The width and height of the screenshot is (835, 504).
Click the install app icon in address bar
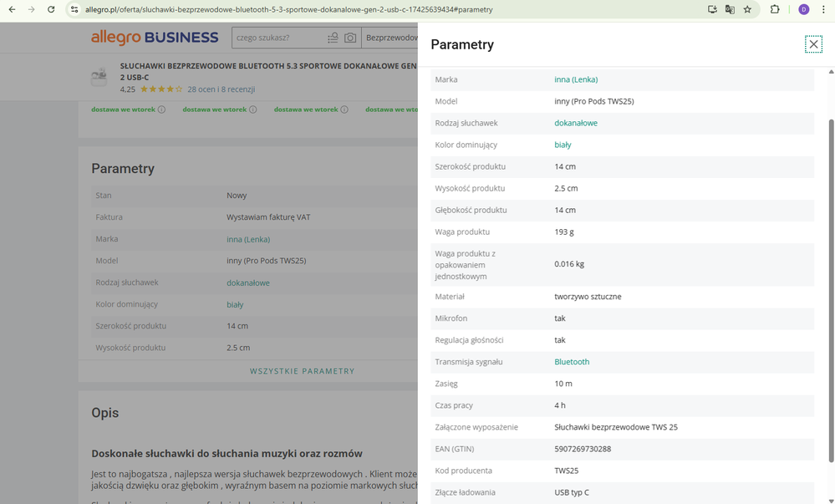[712, 9]
